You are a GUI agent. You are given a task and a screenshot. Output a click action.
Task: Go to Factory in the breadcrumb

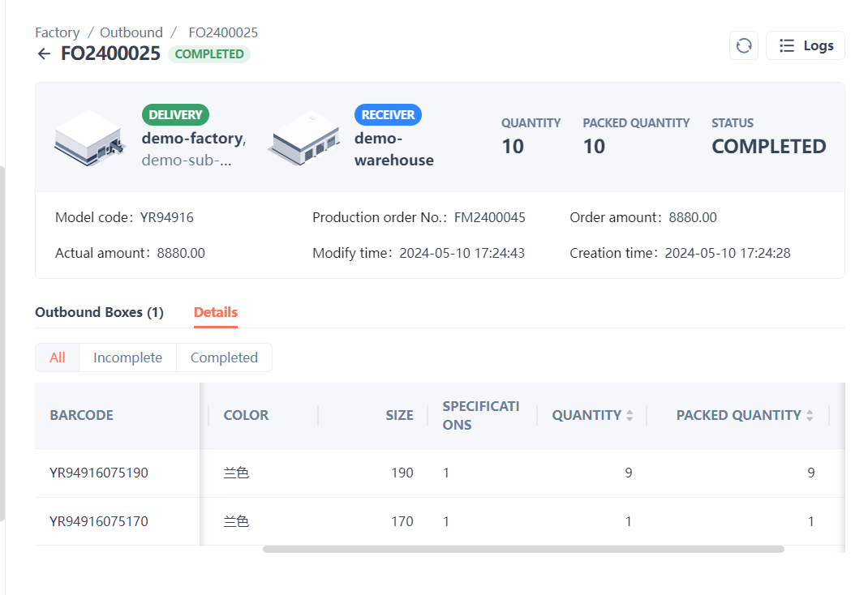[x=57, y=32]
